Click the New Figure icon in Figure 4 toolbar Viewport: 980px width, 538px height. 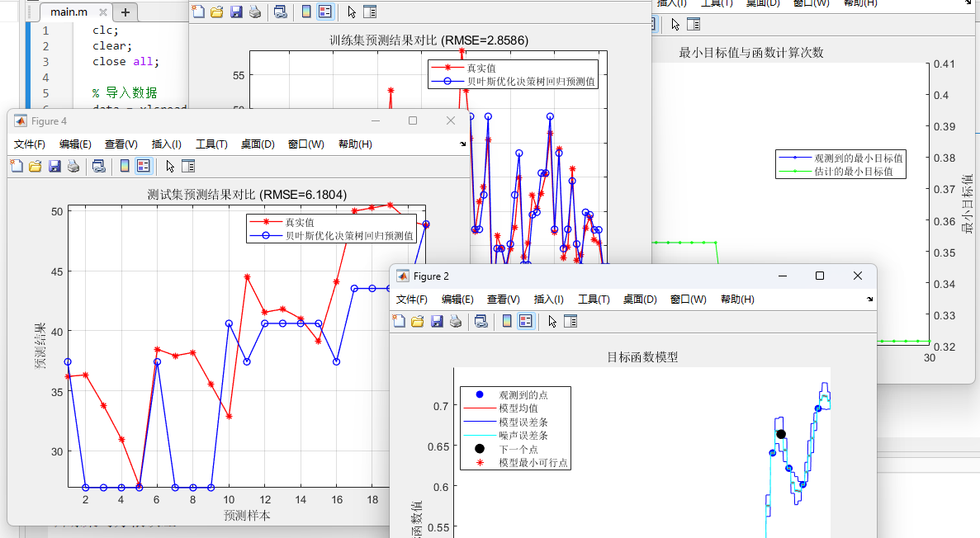pos(17,166)
